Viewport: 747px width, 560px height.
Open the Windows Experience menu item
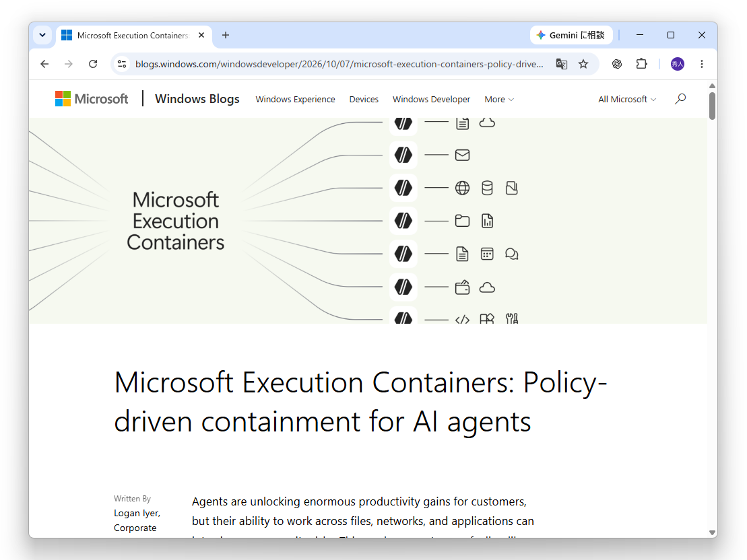pyautogui.click(x=296, y=99)
